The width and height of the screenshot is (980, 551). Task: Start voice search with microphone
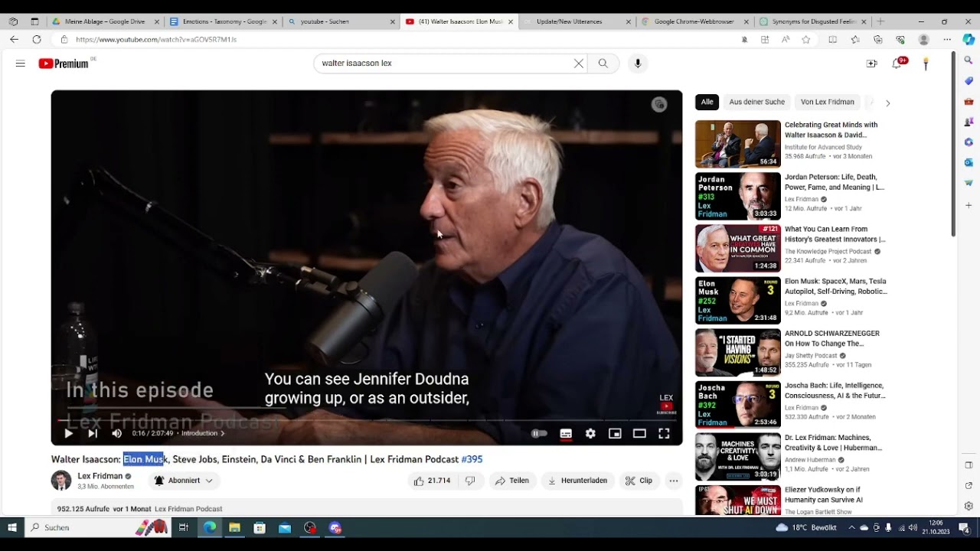click(638, 64)
